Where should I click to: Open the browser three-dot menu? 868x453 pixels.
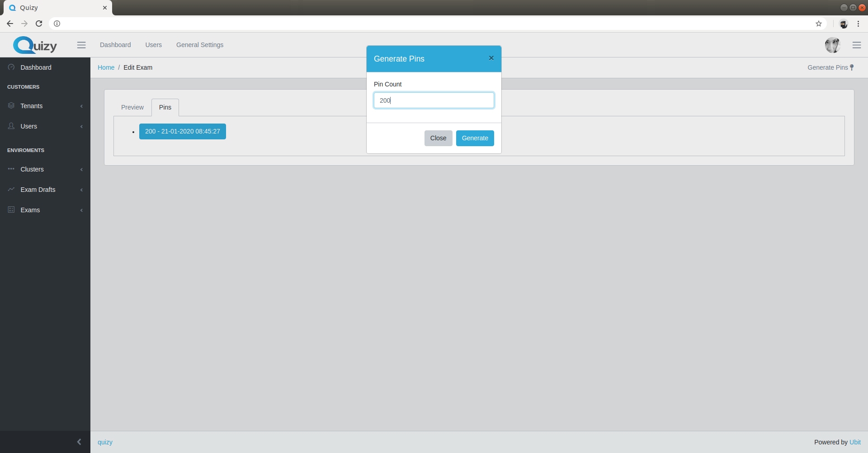click(x=859, y=24)
